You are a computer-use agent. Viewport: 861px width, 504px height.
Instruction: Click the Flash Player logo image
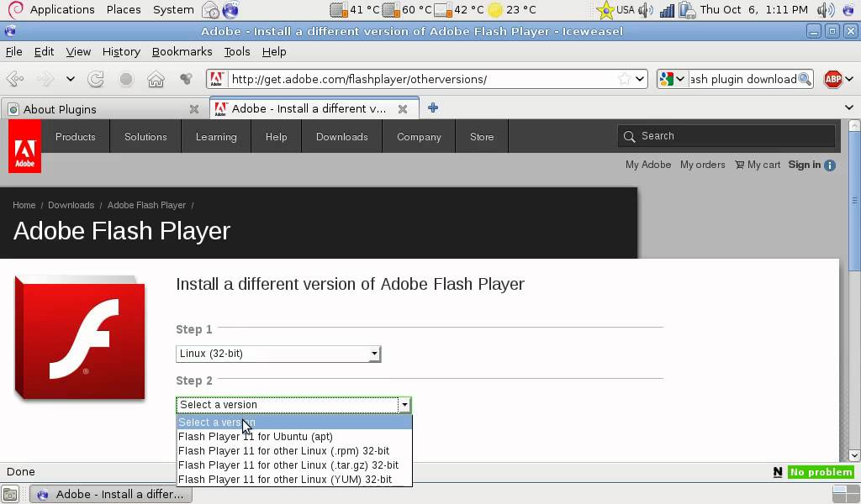[80, 338]
